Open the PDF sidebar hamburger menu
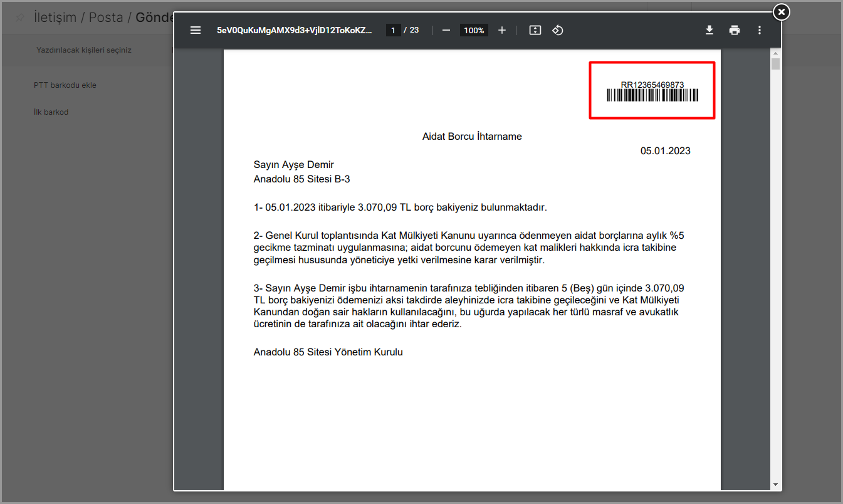The image size is (843, 504). [x=196, y=30]
